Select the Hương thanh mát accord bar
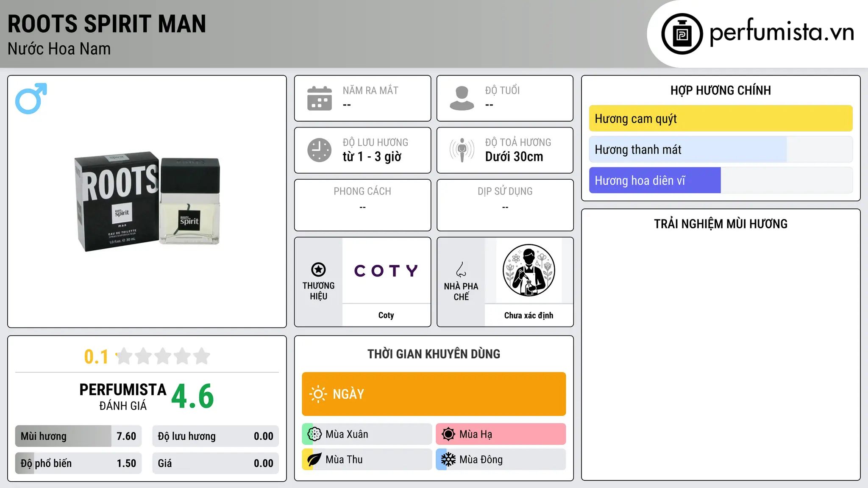This screenshot has width=868, height=488. (x=721, y=150)
